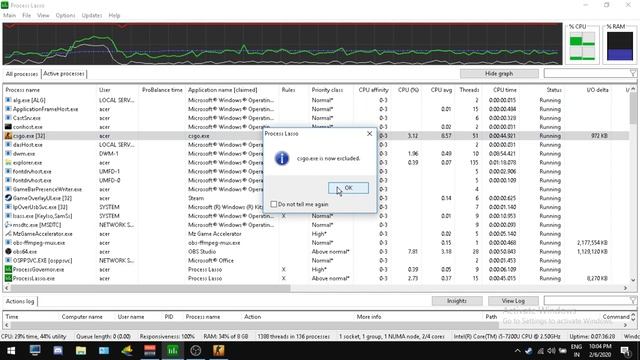Open the View menu
The image size is (640, 360).
(x=43, y=16)
